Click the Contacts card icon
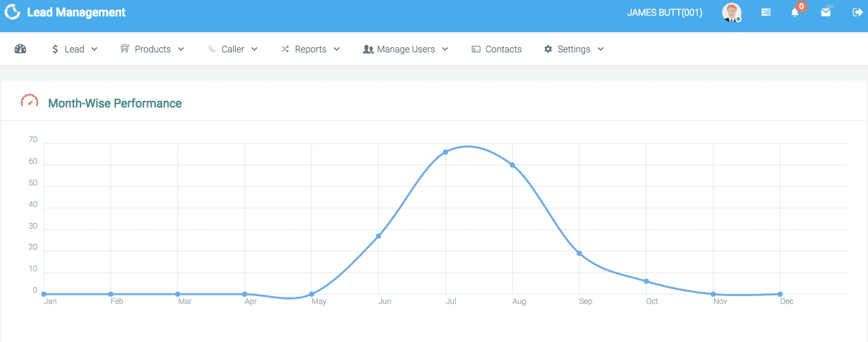The image size is (868, 342). coord(476,49)
